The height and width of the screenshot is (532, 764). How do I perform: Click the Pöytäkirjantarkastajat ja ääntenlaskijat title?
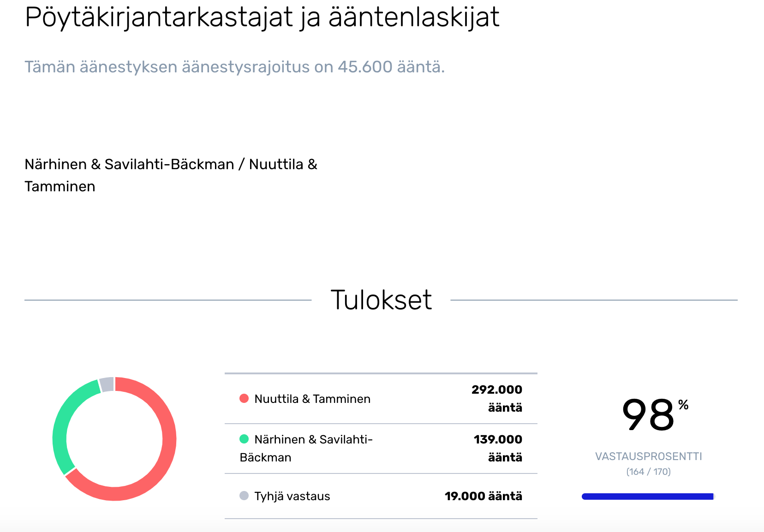pos(262,18)
